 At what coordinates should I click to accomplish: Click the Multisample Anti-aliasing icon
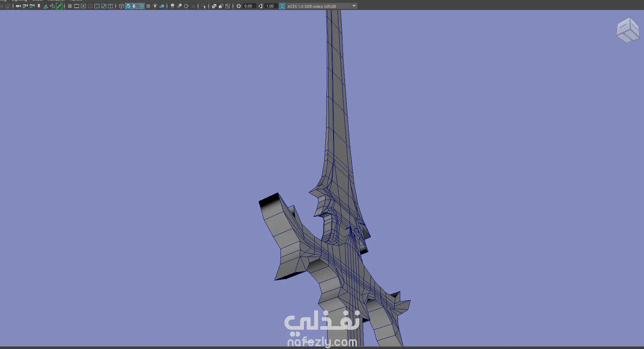(x=186, y=6)
